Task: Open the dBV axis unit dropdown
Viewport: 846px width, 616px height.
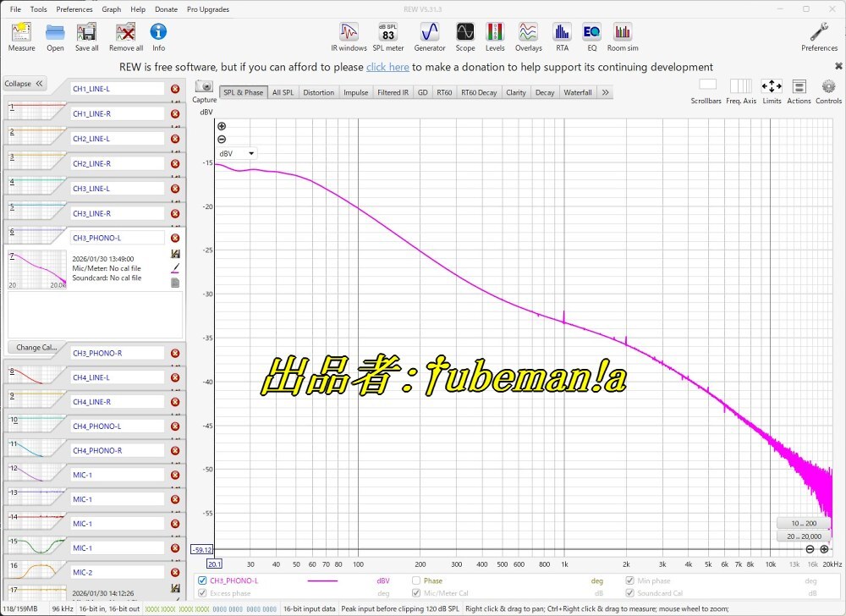Action: (236, 154)
